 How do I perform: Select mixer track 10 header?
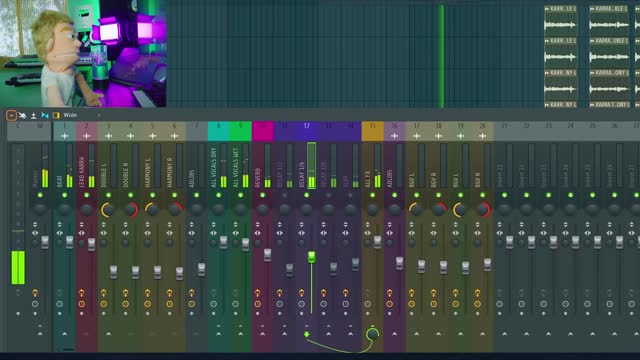(x=263, y=131)
